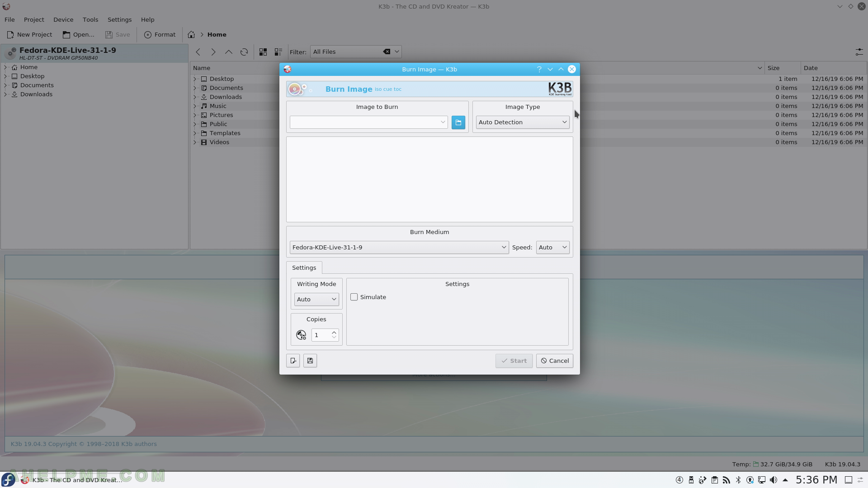
Task: Open the Writing Mode dropdown
Action: (316, 299)
